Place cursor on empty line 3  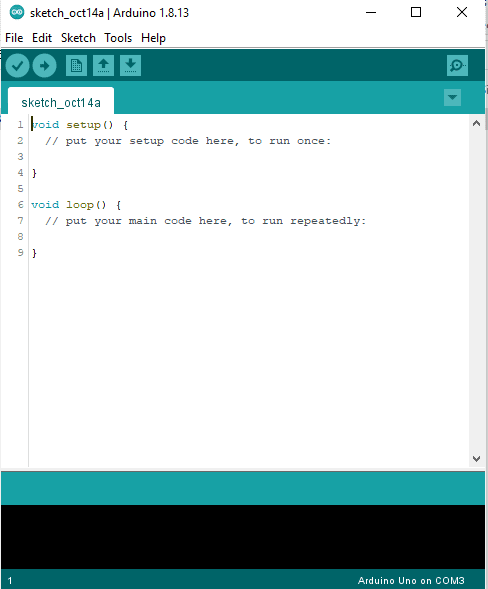point(248,157)
